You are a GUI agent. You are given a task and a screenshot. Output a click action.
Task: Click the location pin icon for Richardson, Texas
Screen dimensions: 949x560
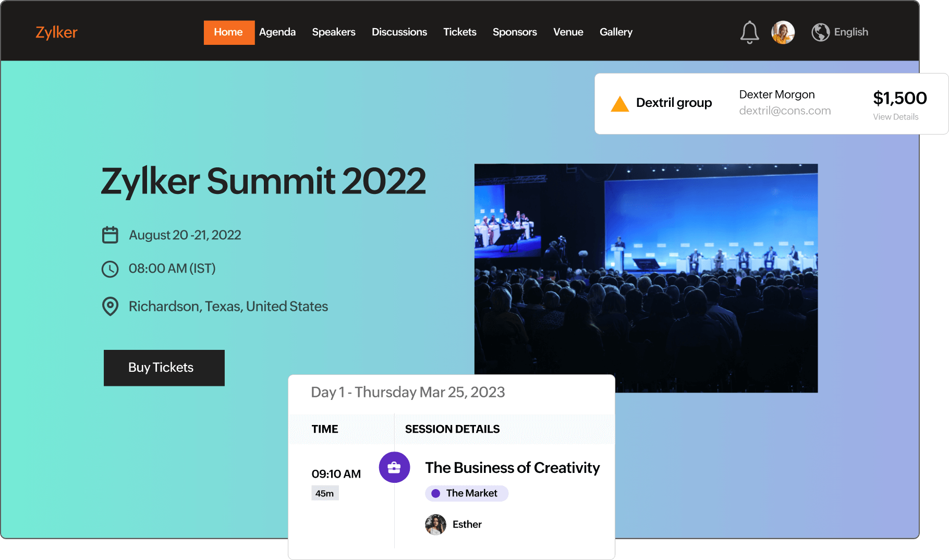110,307
